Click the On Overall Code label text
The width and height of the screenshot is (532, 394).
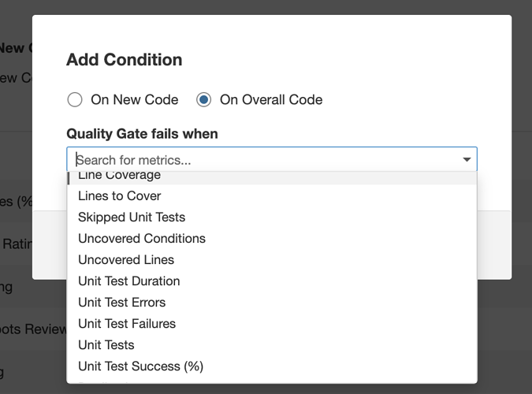click(270, 99)
